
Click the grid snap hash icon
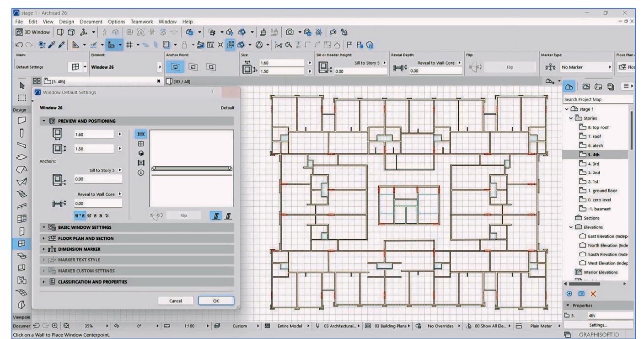[x=129, y=46]
